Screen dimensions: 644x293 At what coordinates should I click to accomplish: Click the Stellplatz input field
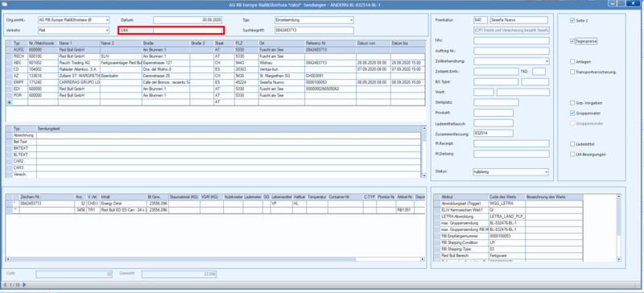(496, 102)
